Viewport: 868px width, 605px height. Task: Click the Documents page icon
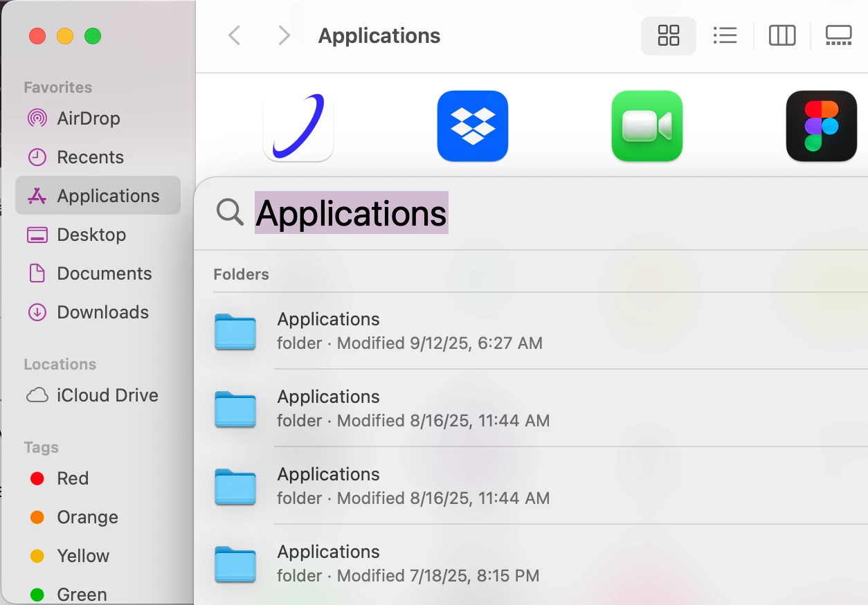click(x=37, y=273)
